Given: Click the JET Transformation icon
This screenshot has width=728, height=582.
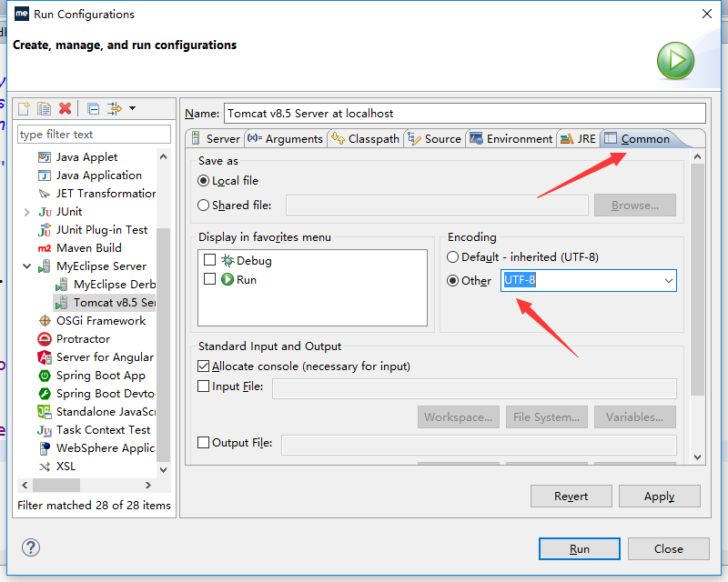Looking at the screenshot, I should [45, 194].
